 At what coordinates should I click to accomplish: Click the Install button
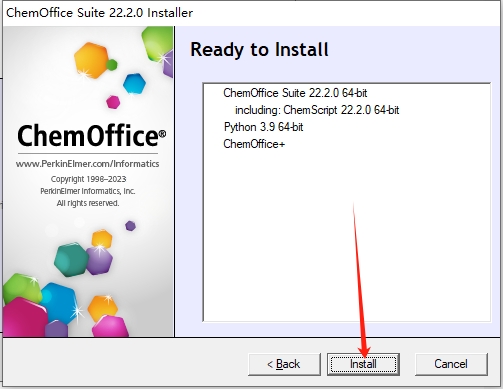point(363,364)
